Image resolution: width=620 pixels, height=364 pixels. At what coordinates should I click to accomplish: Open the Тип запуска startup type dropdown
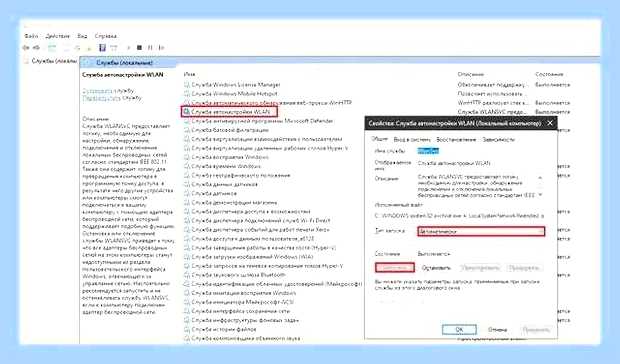(481, 231)
